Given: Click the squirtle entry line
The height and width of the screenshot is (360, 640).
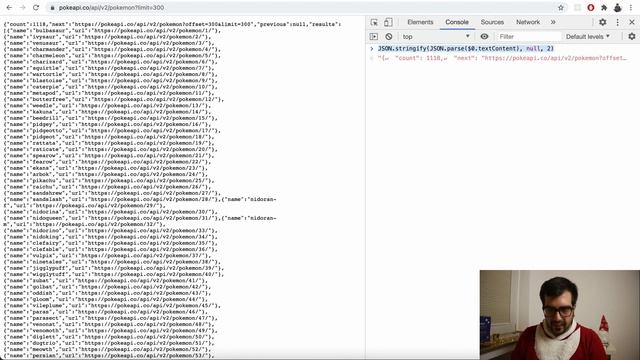Looking at the screenshot, I should coord(109,68).
